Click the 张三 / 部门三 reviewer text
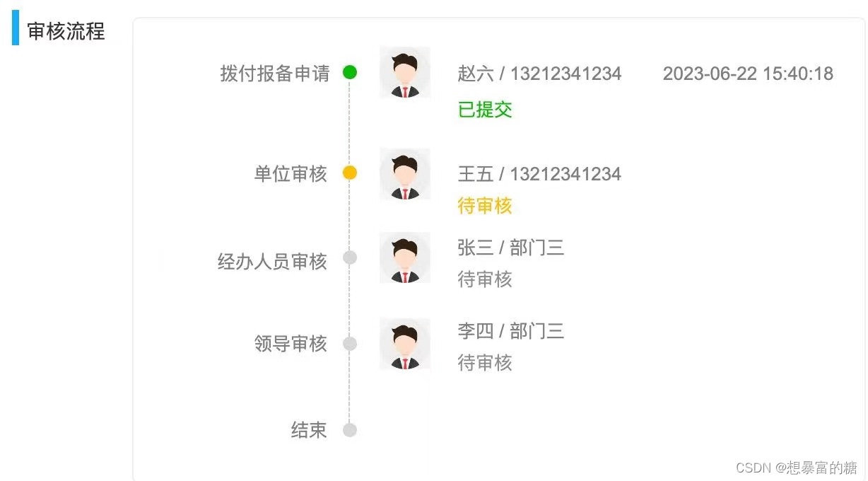 pyautogui.click(x=510, y=248)
